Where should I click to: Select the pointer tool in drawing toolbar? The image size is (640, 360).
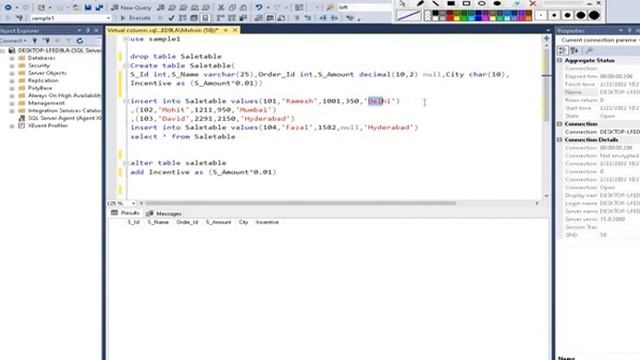point(403,3)
